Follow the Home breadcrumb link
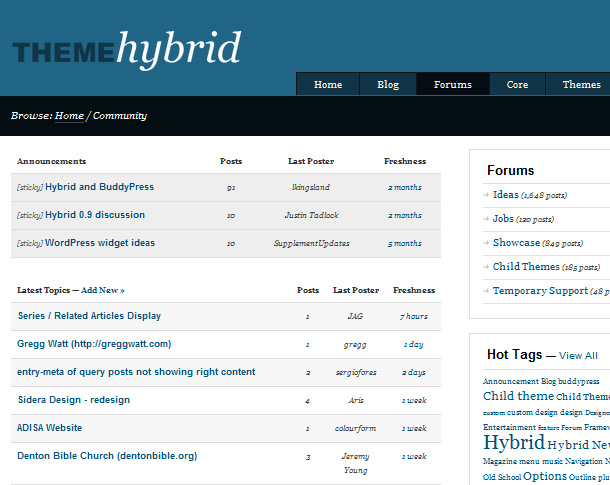The image size is (610, 485). [x=69, y=116]
